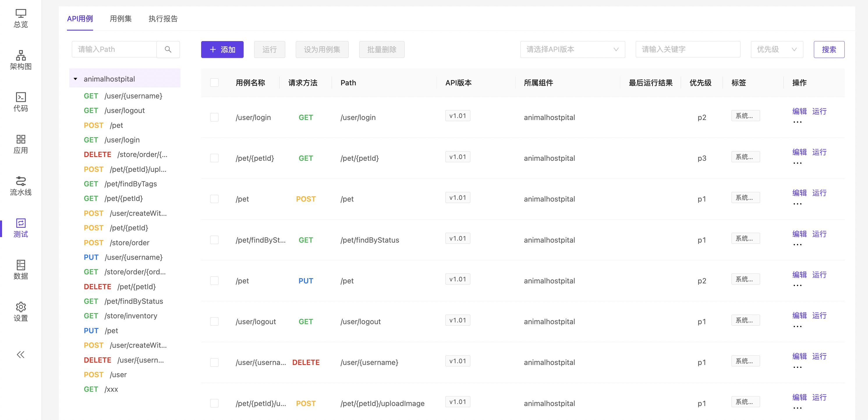The image size is (868, 420).
Task: Open the 架构图 architecture sidebar icon
Action: [21, 60]
